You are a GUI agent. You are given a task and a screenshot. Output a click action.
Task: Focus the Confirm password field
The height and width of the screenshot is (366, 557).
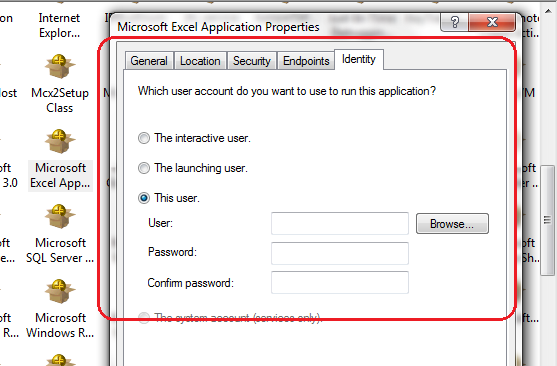[x=340, y=282]
